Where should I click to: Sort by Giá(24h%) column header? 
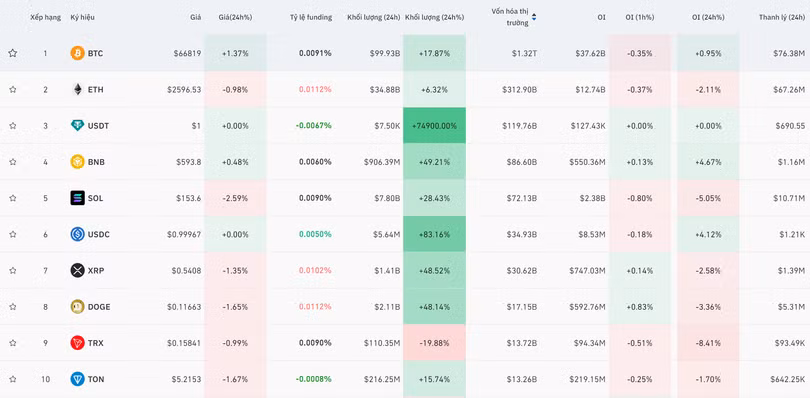(235, 17)
